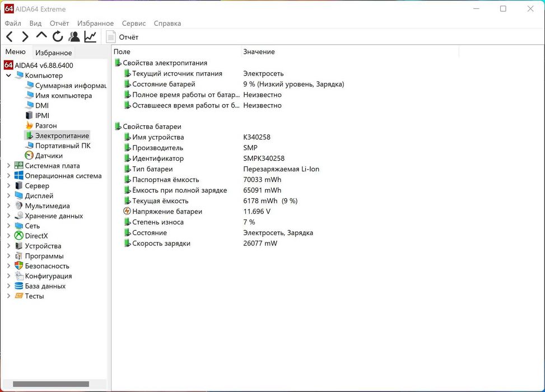The height and width of the screenshot is (392, 545).
Task: Expand the Устройства tree node
Action: point(9,246)
